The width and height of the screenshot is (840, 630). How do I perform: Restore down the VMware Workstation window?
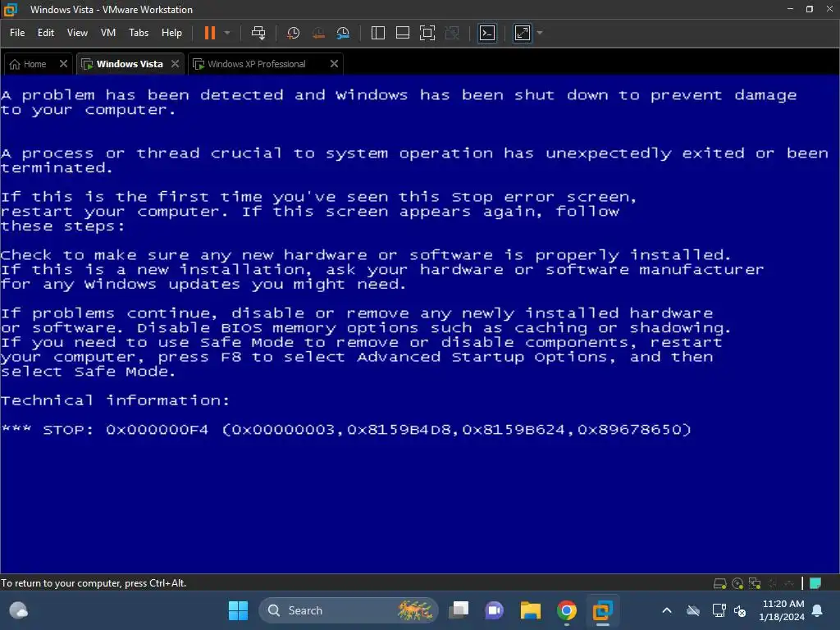[810, 9]
